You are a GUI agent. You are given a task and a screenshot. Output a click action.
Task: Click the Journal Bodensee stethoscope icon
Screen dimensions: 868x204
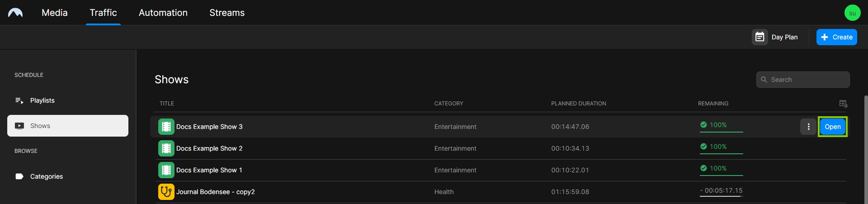[x=166, y=192]
